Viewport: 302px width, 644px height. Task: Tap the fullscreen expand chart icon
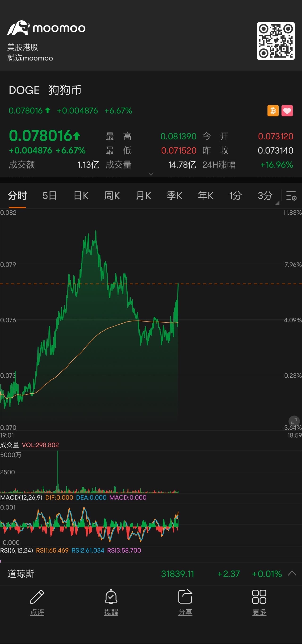294,421
